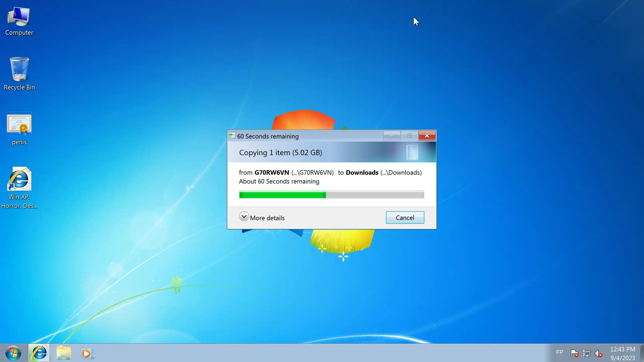Launch Windows Media Player from taskbar

[x=87, y=353]
